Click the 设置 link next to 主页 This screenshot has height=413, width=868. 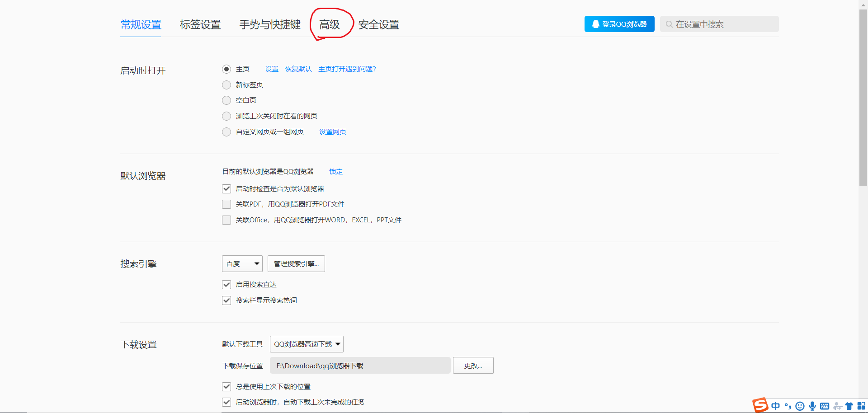[272, 69]
